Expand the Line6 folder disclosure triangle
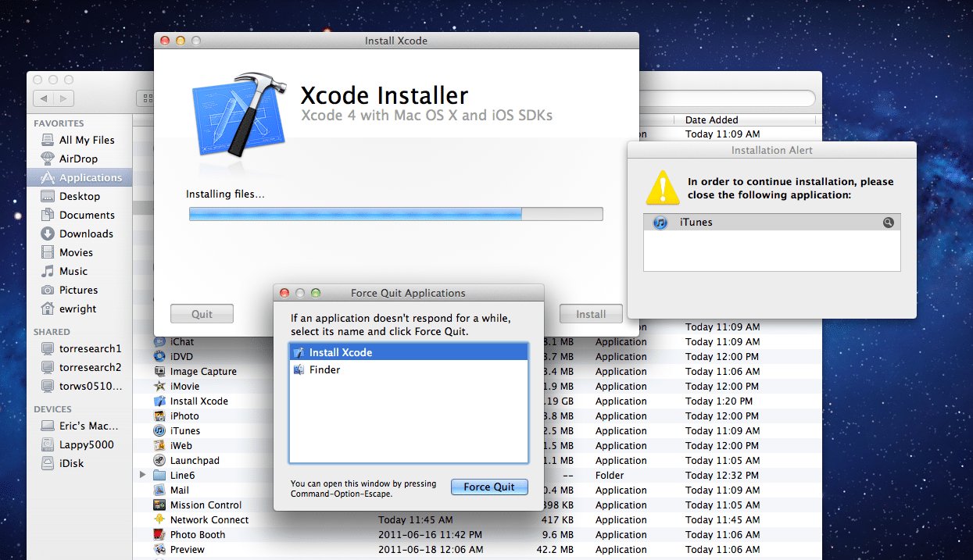Image resolution: width=973 pixels, height=560 pixels. pyautogui.click(x=142, y=475)
